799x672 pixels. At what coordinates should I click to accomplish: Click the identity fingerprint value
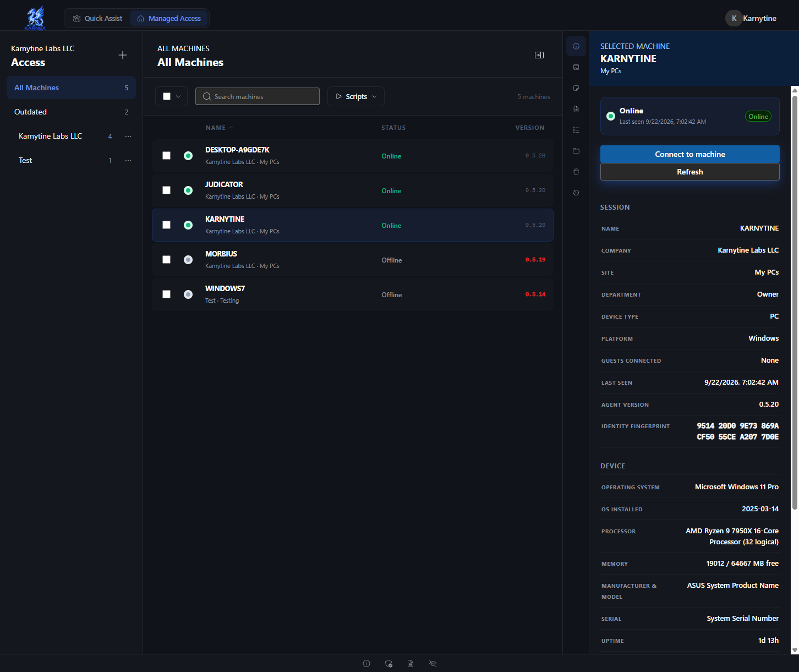click(738, 431)
